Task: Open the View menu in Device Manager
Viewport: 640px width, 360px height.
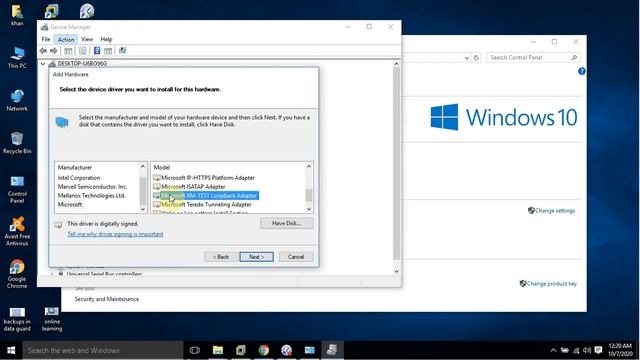Action: 87,39
